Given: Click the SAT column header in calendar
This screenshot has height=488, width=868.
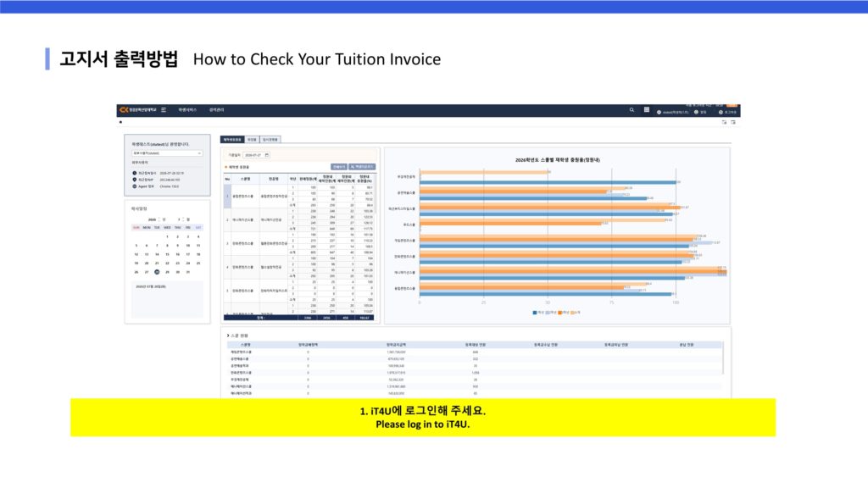Looking at the screenshot, I should (x=198, y=227).
